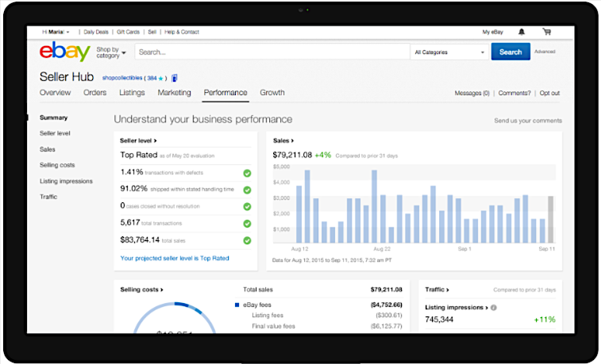This screenshot has height=364, width=601.
Task: Open My eBay link
Action: click(492, 33)
